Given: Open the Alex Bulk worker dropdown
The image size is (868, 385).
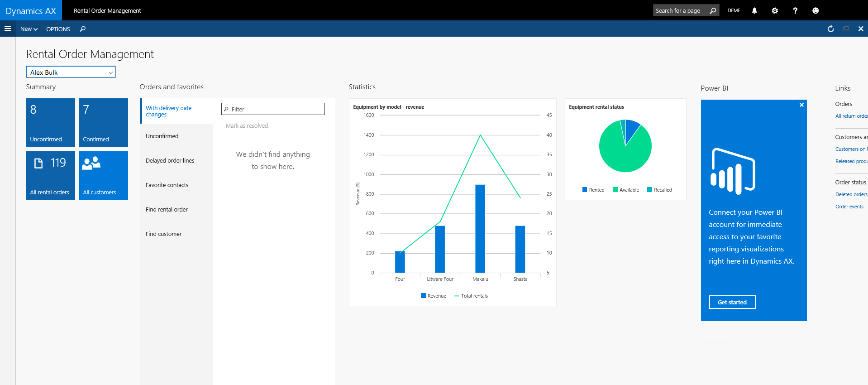Looking at the screenshot, I should [71, 72].
